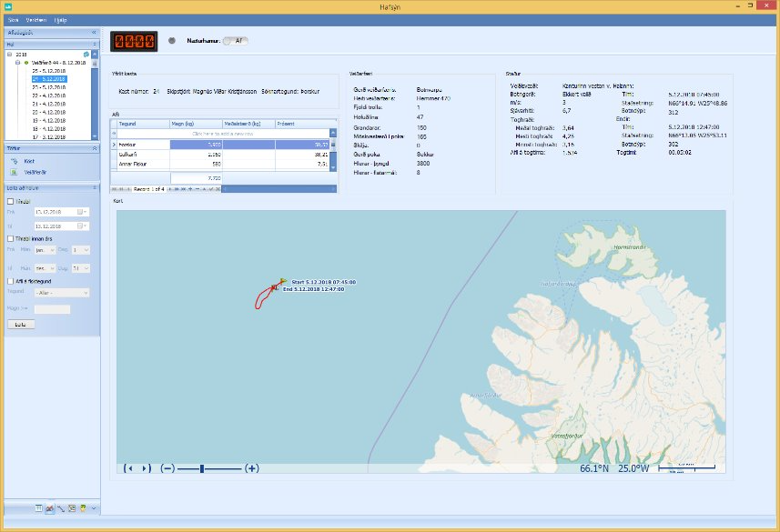
Task: Click the map zoom out minus button
Action: click(167, 468)
